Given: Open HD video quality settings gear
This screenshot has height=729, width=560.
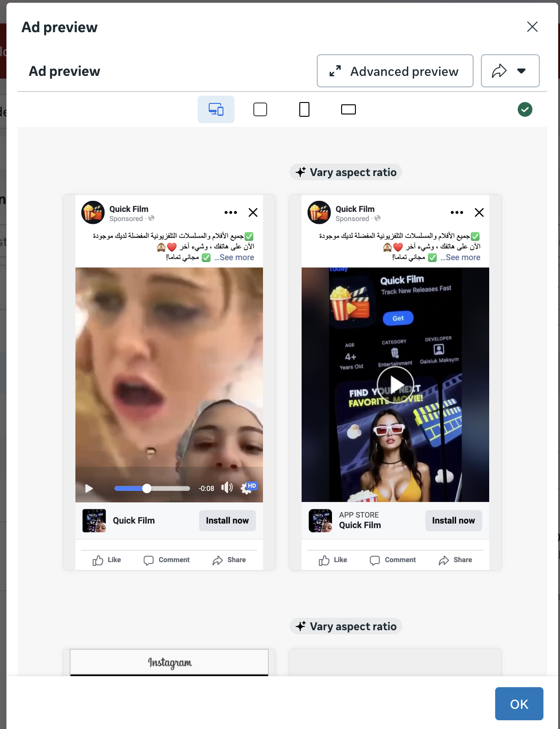Looking at the screenshot, I should tap(248, 488).
